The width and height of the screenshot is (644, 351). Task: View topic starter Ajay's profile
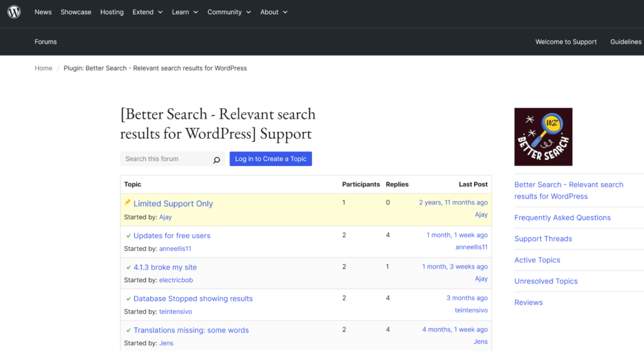tap(166, 217)
